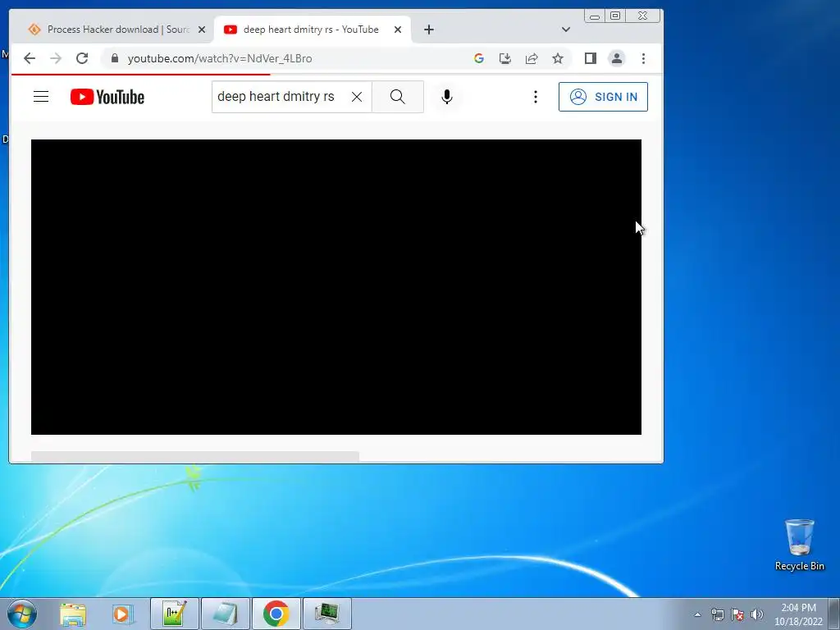The image size is (840, 630).
Task: Clear the YouTube search box text
Action: tap(356, 97)
